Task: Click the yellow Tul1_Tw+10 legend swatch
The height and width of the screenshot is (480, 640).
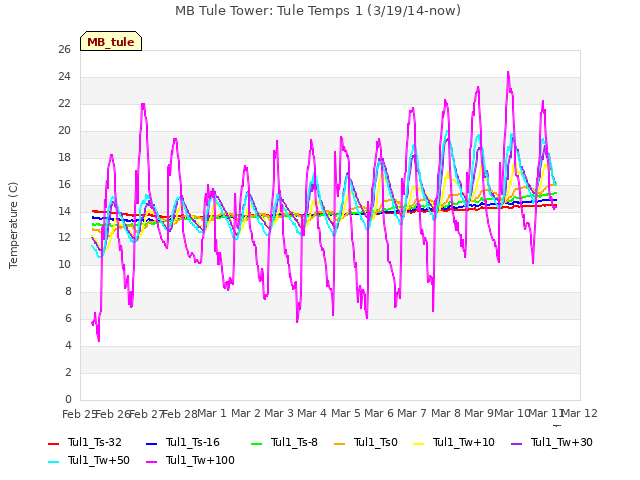Action: [x=419, y=444]
